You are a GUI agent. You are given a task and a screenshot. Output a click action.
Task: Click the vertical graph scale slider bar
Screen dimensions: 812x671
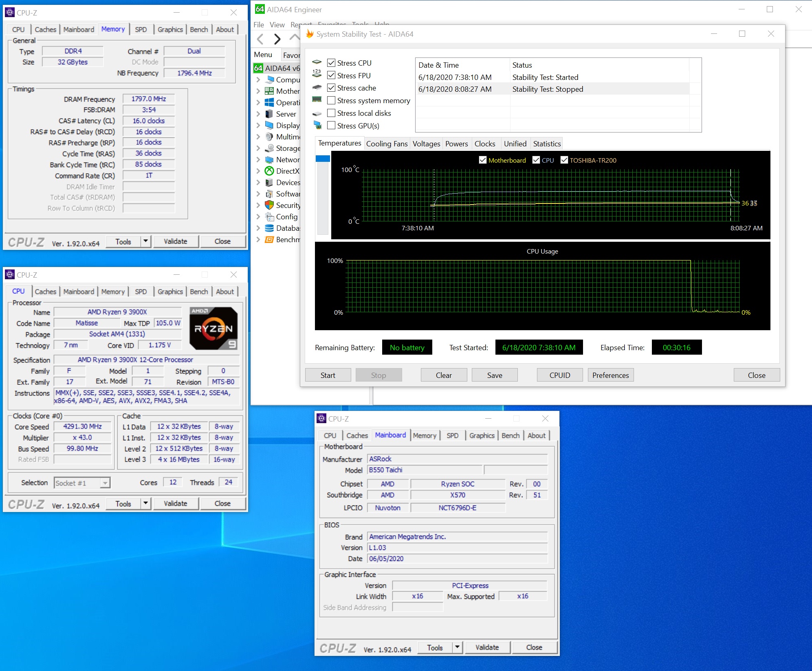[x=323, y=196]
